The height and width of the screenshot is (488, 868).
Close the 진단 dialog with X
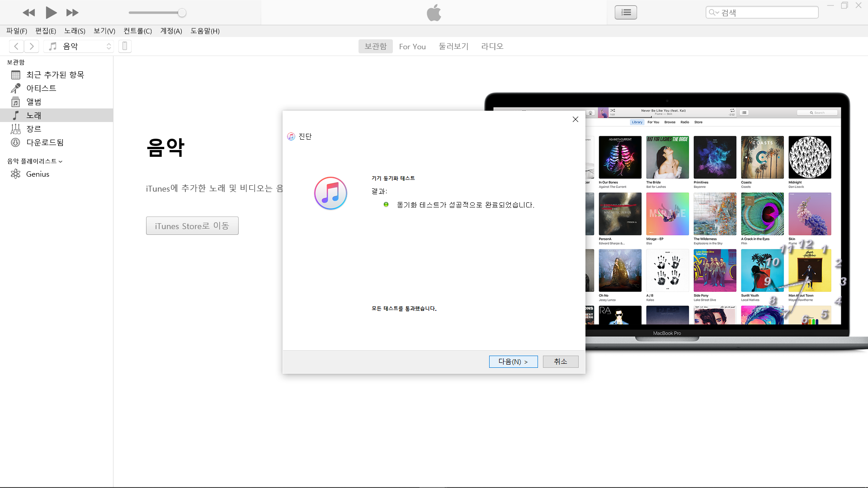coord(575,119)
